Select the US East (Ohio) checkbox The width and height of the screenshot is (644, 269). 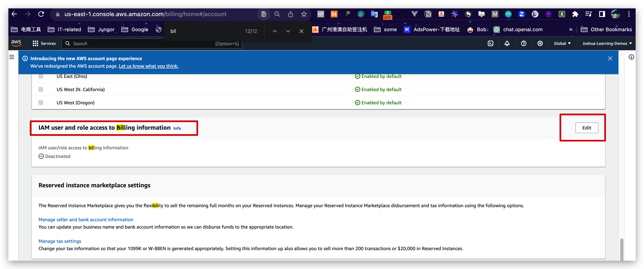coord(40,76)
